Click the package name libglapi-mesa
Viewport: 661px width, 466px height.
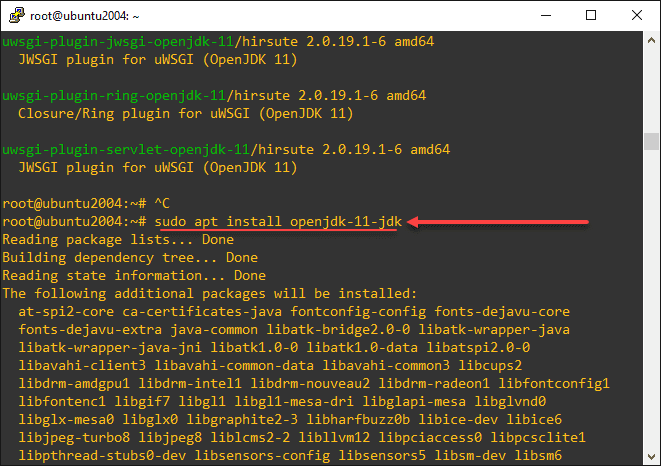click(x=414, y=401)
